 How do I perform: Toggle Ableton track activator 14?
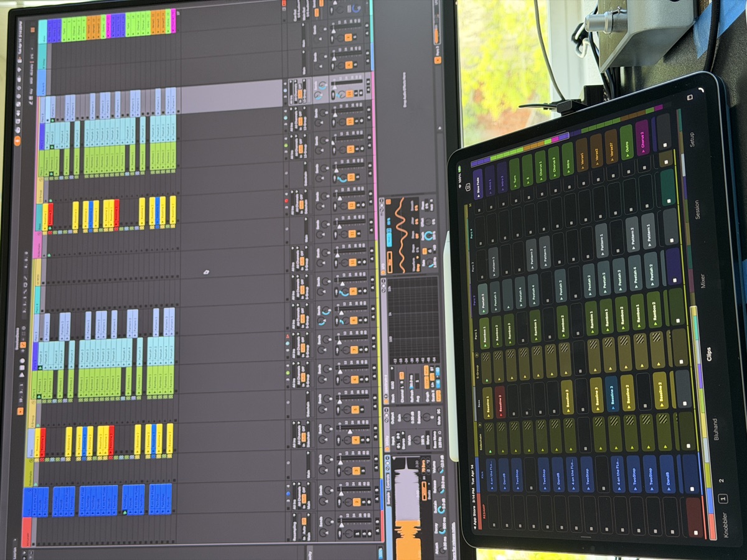[x=350, y=149]
